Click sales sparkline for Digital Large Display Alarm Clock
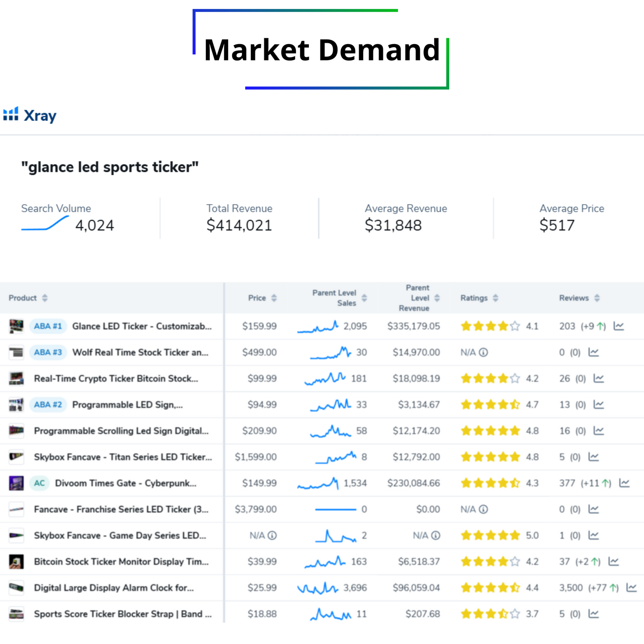 coord(317,588)
